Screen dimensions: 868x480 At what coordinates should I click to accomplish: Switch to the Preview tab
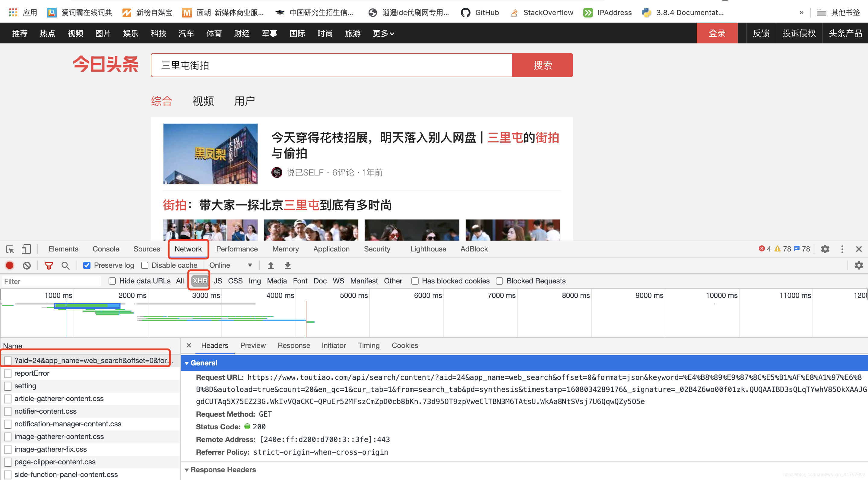pyautogui.click(x=253, y=345)
